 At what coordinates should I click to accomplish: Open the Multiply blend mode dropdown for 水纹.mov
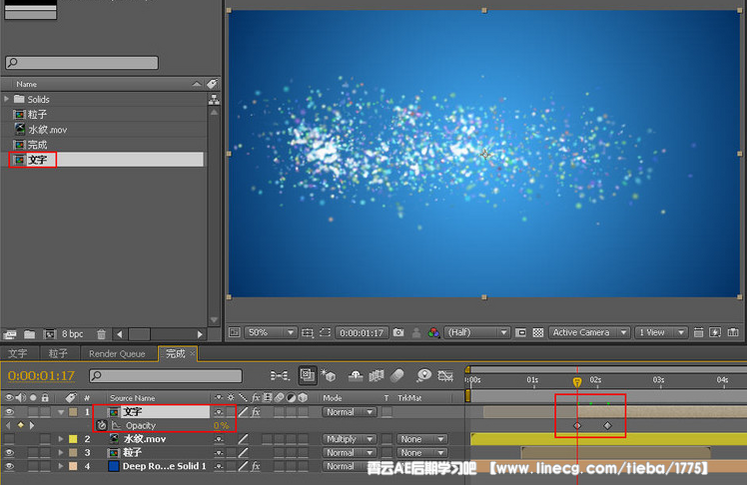click(x=349, y=439)
